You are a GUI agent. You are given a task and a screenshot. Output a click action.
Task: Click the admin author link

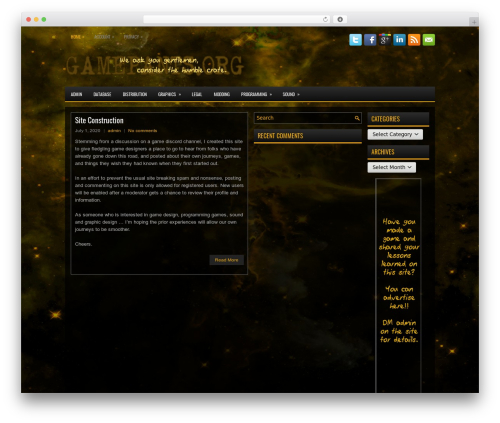(x=114, y=131)
